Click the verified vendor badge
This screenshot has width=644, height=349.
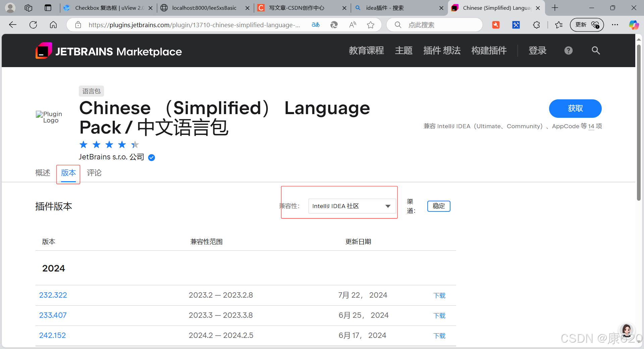coord(152,157)
